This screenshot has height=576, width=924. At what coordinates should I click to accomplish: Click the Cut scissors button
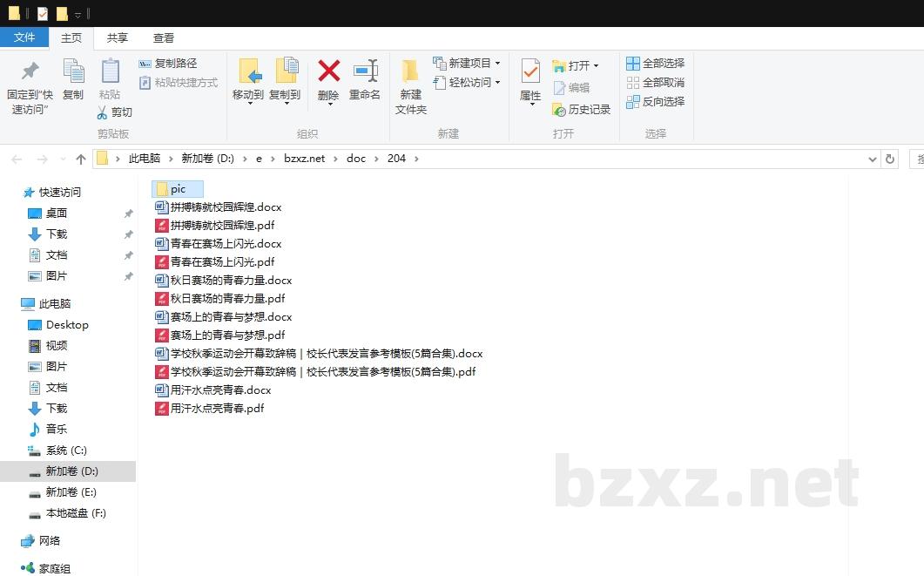114,112
